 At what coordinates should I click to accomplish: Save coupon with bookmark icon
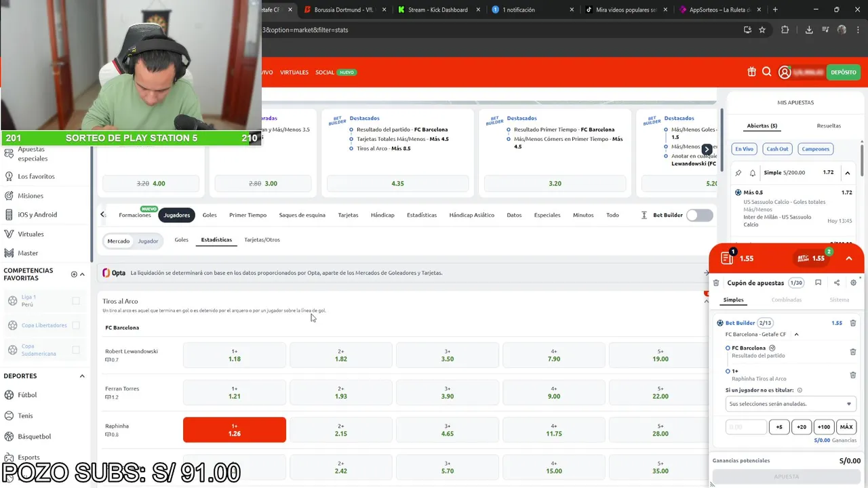tap(818, 283)
